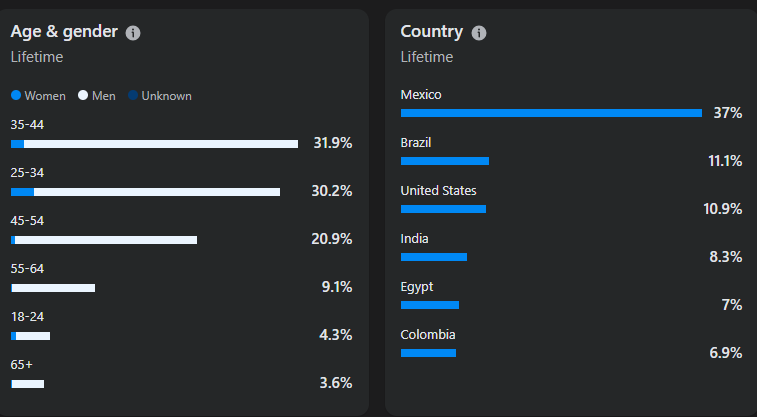Click the 25-34 age group bar

click(x=146, y=192)
